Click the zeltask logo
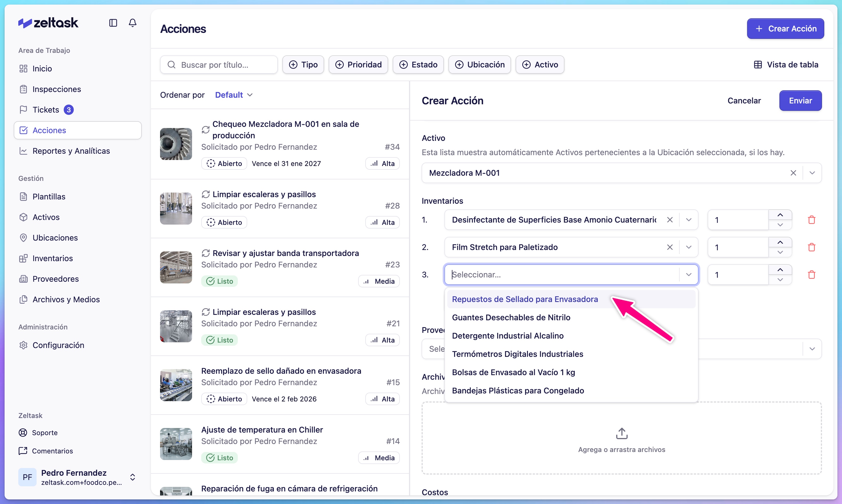The height and width of the screenshot is (504, 842). click(48, 23)
